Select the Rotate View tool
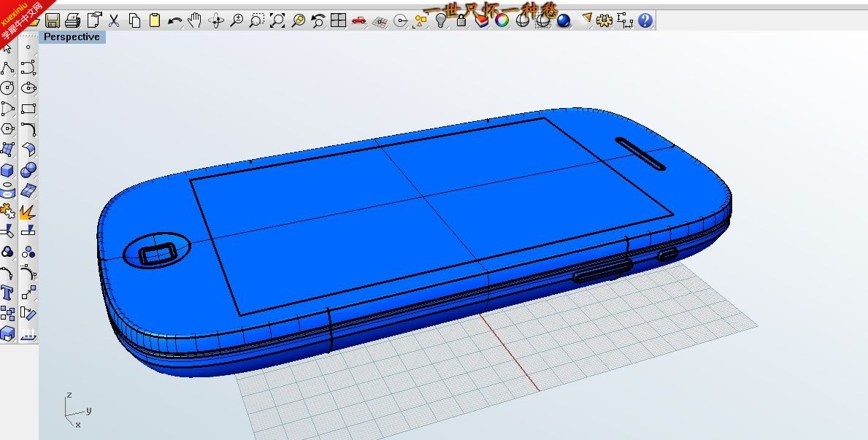868x440 pixels. coord(216,21)
